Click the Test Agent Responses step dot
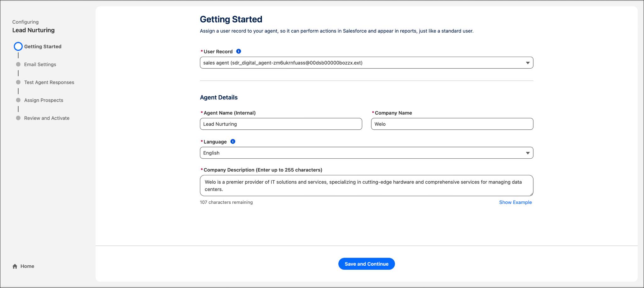Screen dimensions: 644x288 (x=18, y=82)
